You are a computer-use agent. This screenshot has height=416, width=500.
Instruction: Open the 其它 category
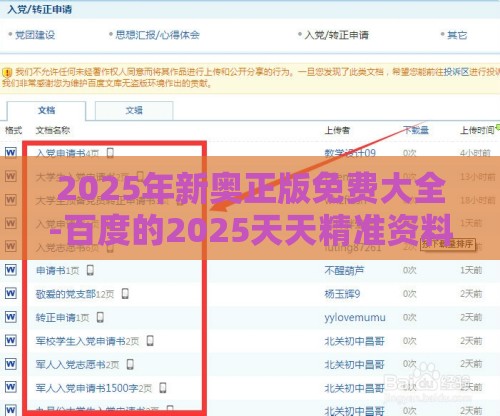click(x=457, y=35)
